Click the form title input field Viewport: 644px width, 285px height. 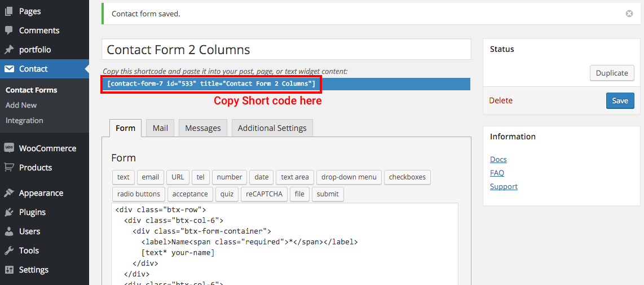point(286,50)
